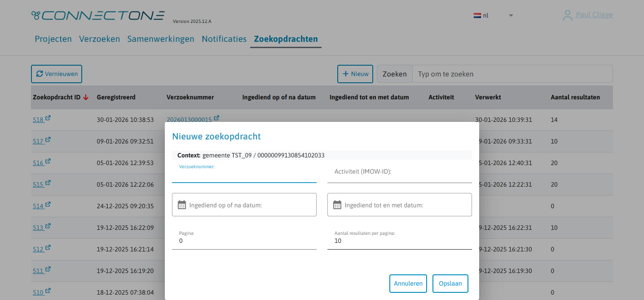Click the external link icon beside zoekopdracht 510
Image resolution: width=644 pixels, height=300 pixels.
pos(48,291)
